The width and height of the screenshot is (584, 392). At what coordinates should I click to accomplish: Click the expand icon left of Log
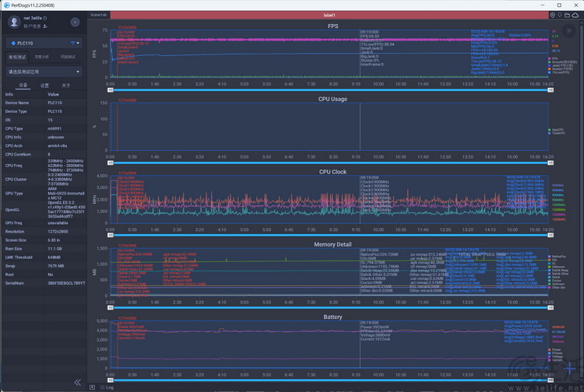tap(93, 387)
